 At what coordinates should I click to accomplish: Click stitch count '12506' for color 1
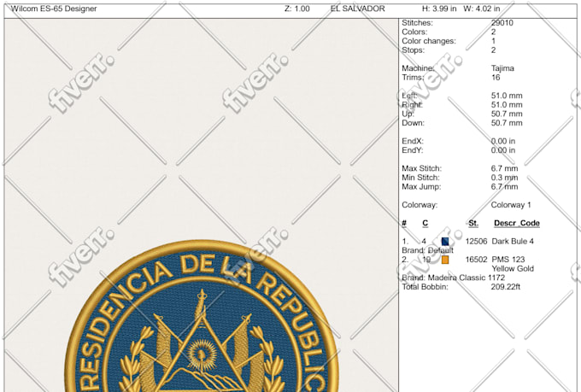click(x=476, y=242)
